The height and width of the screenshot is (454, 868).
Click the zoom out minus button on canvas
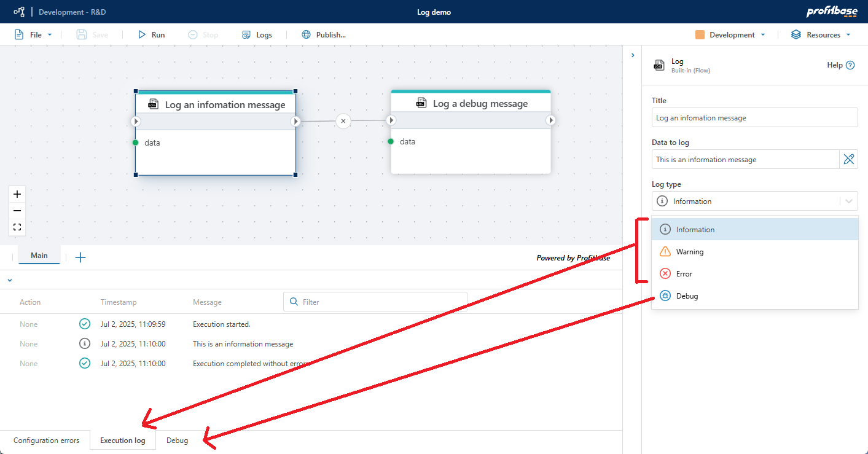(x=17, y=211)
